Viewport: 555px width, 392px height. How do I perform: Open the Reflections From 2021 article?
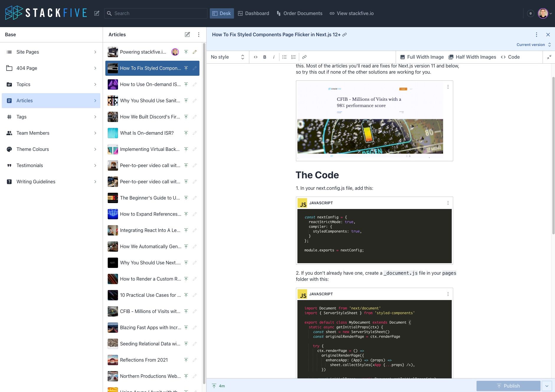[152, 360]
